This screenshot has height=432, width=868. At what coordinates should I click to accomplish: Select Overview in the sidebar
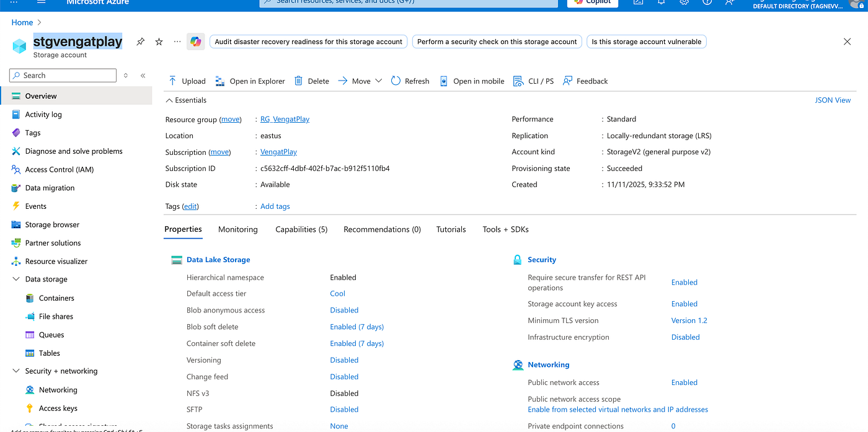click(x=76, y=96)
